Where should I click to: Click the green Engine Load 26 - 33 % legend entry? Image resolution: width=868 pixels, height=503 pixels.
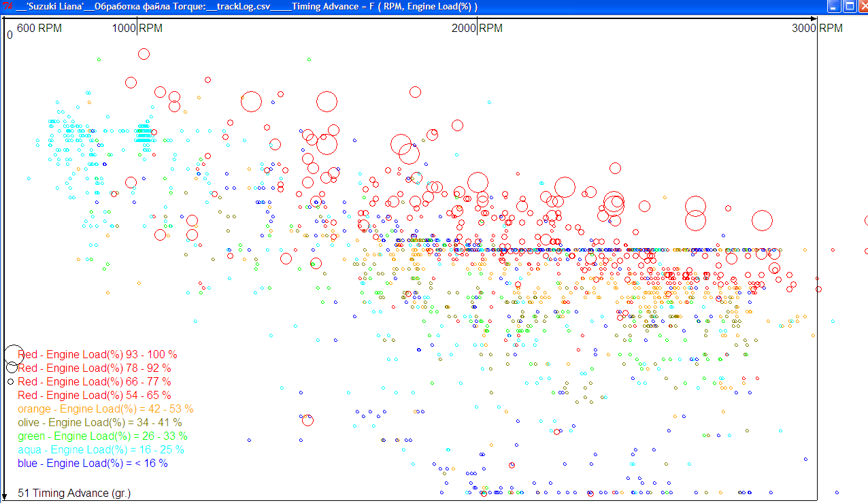(x=102, y=436)
